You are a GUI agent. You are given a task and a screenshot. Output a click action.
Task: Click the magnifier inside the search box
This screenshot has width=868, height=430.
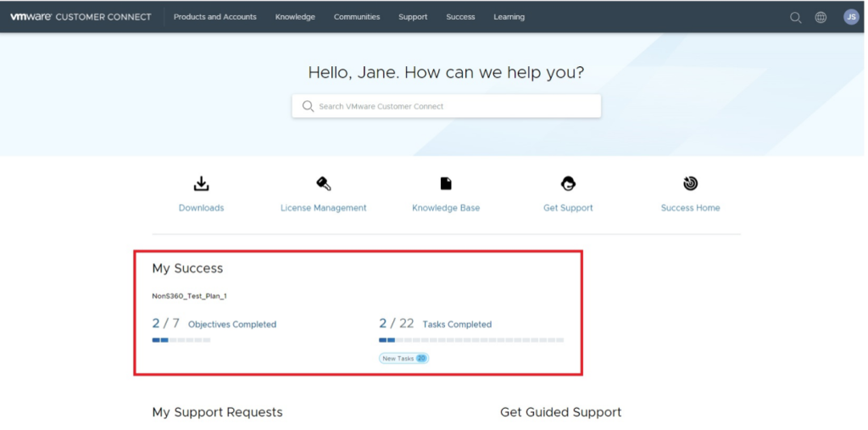[308, 106]
